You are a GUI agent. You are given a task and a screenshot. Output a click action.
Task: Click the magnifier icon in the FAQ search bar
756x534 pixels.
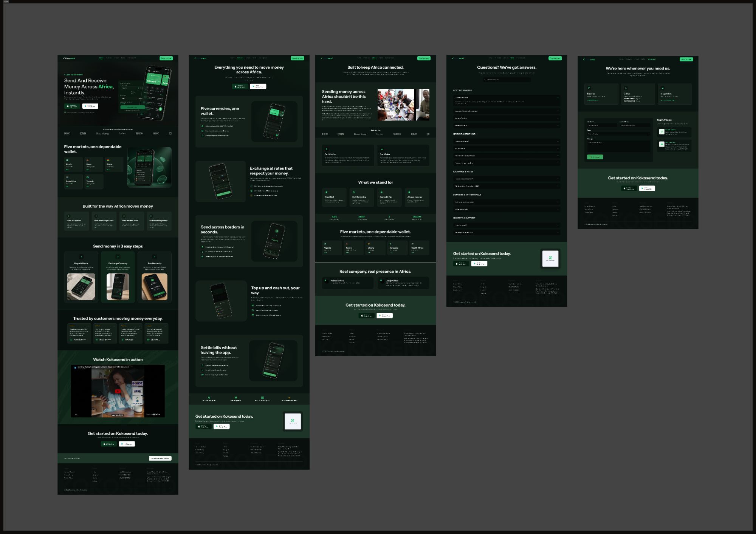point(485,80)
